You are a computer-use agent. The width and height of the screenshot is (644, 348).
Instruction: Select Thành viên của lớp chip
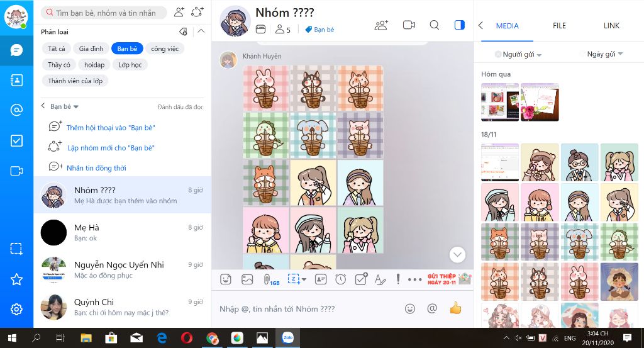(x=75, y=81)
